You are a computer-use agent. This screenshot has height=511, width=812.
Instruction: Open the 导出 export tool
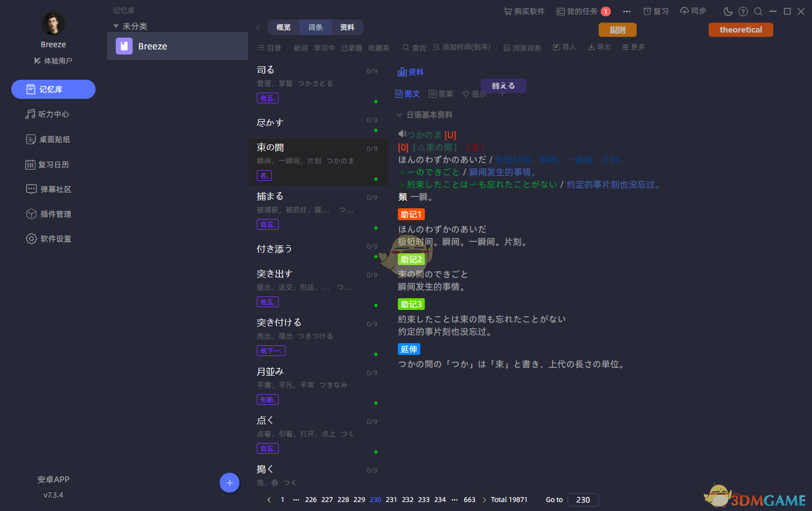coord(599,47)
